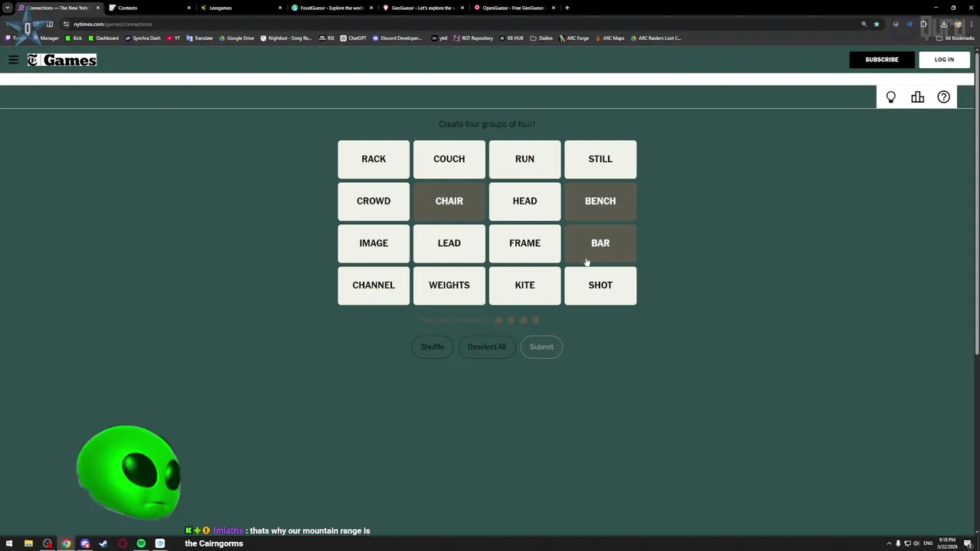Select the RUN word tile
The width and height of the screenshot is (980, 551).
[x=524, y=159]
